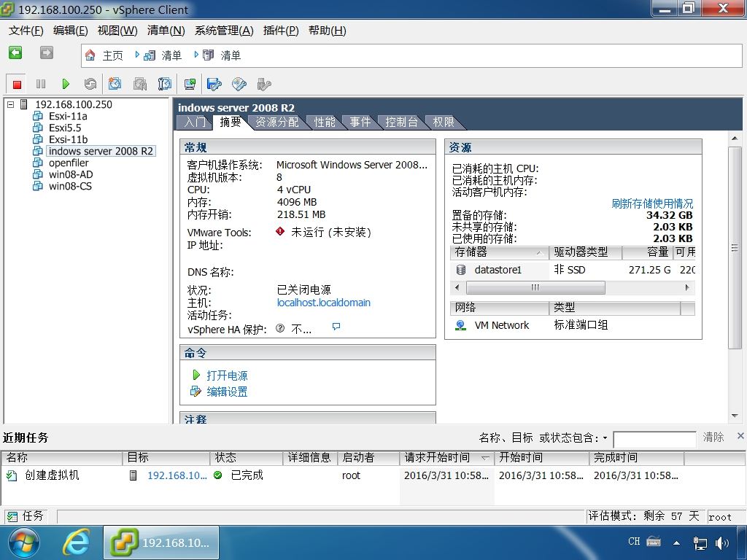
Task: Select the Esxi-11a virtual machine
Action: (68, 116)
